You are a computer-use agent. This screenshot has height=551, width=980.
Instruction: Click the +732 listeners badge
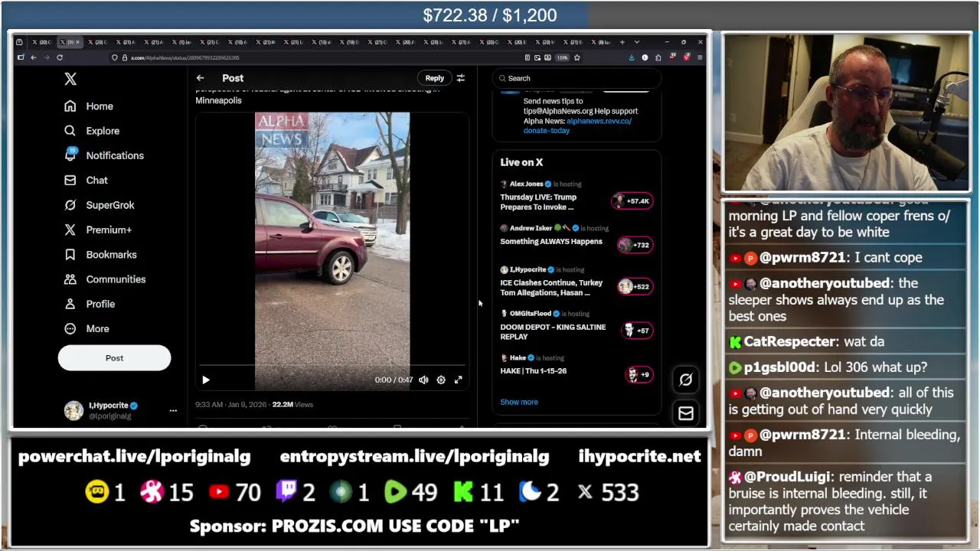[635, 245]
